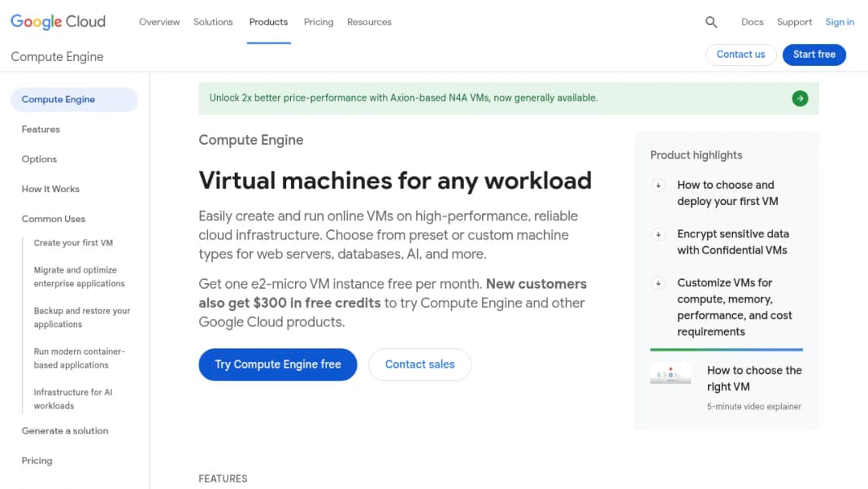The height and width of the screenshot is (489, 868).
Task: Click the 'Unlock 2x better price-performance' banner text
Action: [x=403, y=98]
